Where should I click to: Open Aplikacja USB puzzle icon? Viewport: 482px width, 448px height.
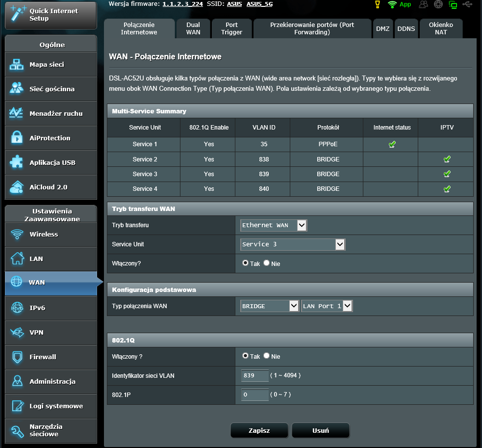point(17,162)
